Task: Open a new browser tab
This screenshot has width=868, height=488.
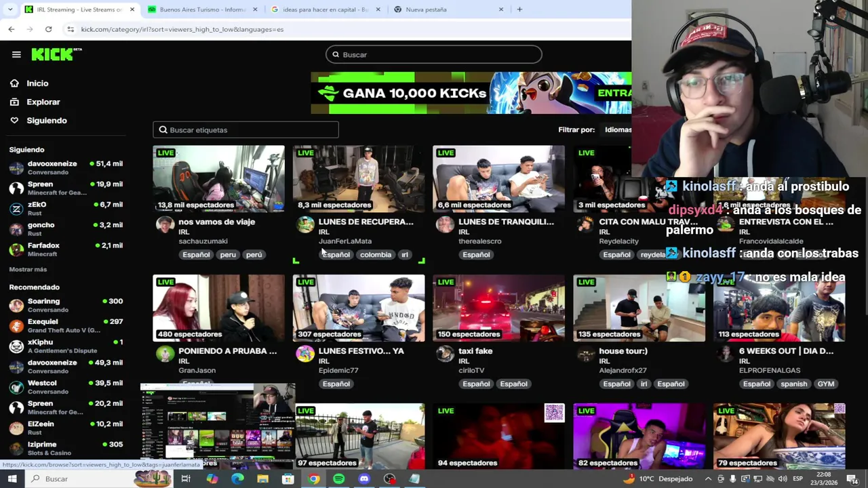Action: pos(519,9)
